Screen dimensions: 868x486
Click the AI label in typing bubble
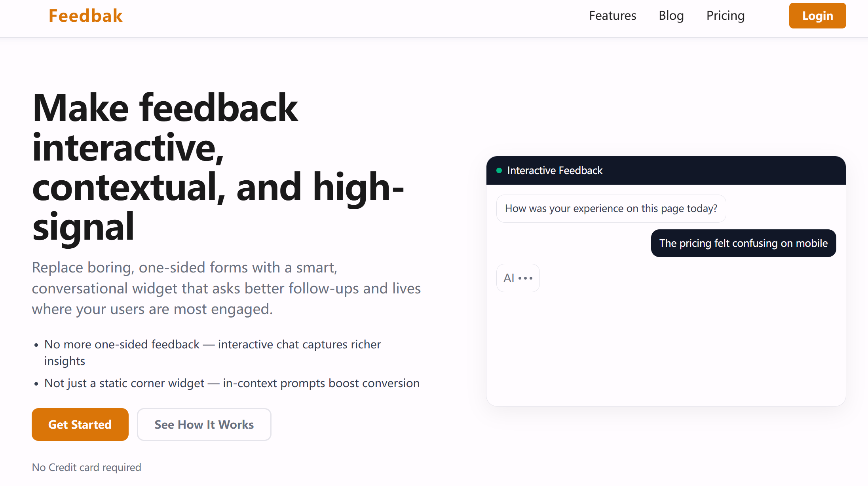509,278
